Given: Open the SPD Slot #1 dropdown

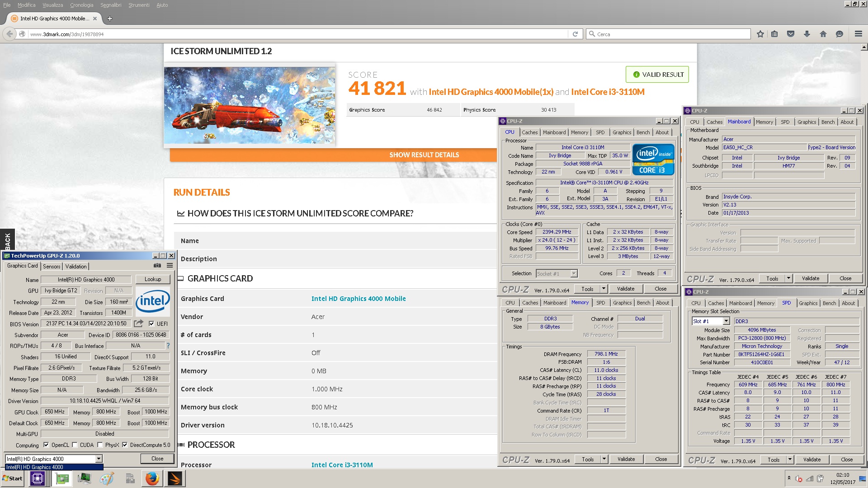Looking at the screenshot, I should tap(726, 321).
